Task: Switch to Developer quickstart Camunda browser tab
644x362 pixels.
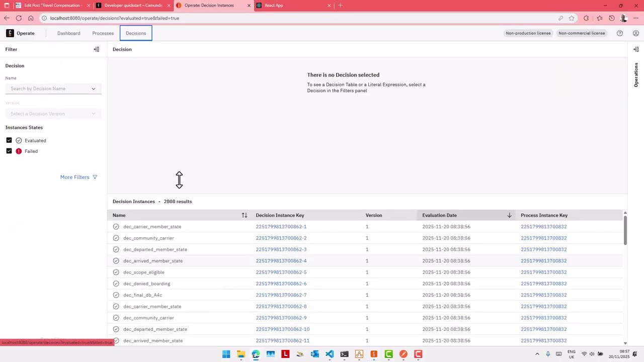Action: (133, 6)
